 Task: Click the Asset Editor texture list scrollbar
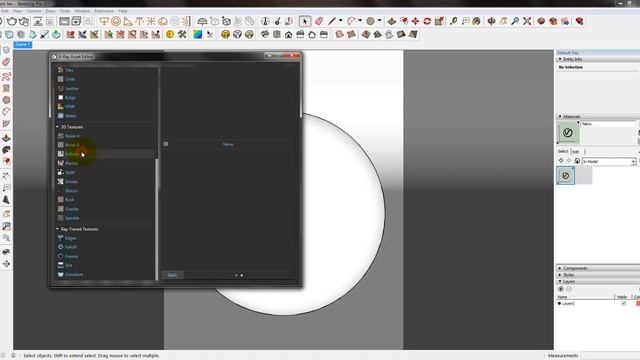click(x=157, y=219)
